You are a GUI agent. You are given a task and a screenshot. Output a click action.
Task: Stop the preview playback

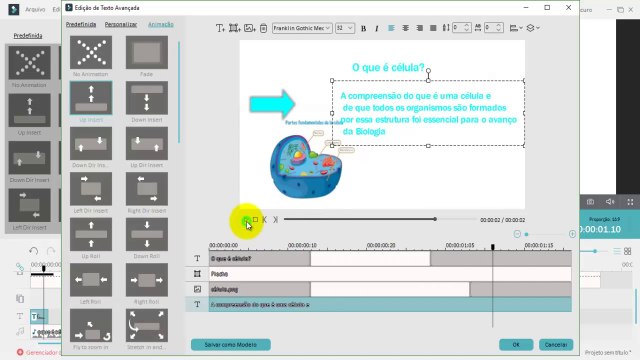click(255, 220)
